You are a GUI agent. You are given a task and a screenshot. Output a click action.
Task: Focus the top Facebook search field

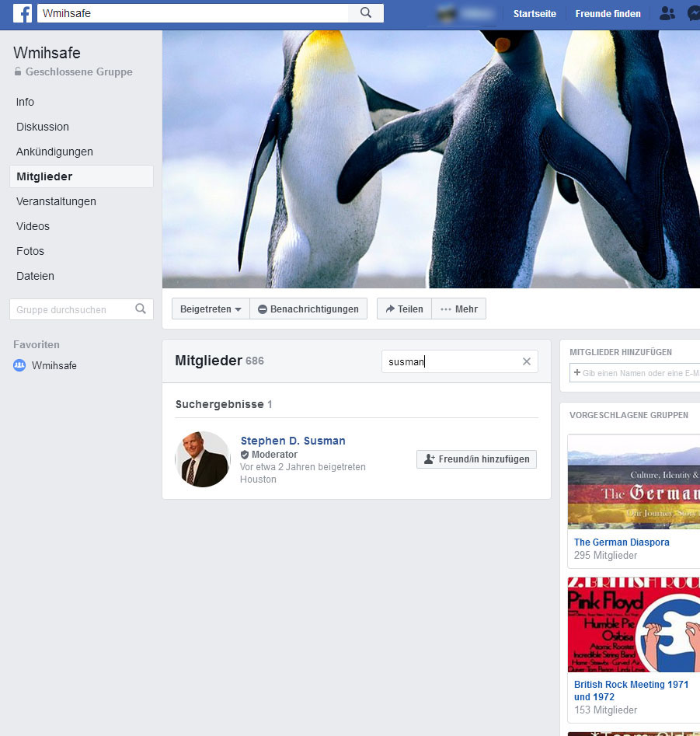[x=193, y=13]
